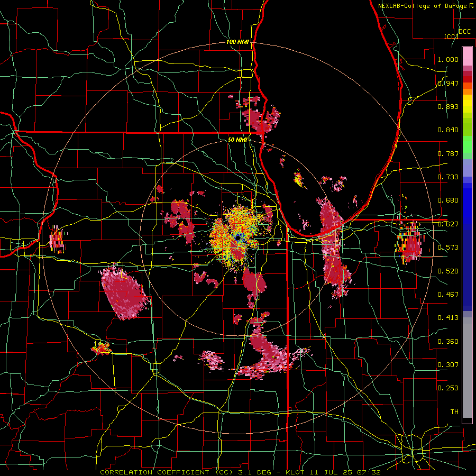Click the DCC label above the color scale
The width and height of the screenshot is (476, 476).
(464, 32)
